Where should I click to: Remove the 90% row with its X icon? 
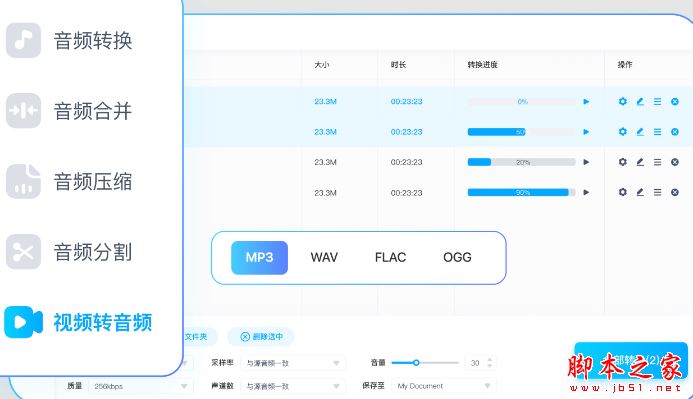(675, 192)
